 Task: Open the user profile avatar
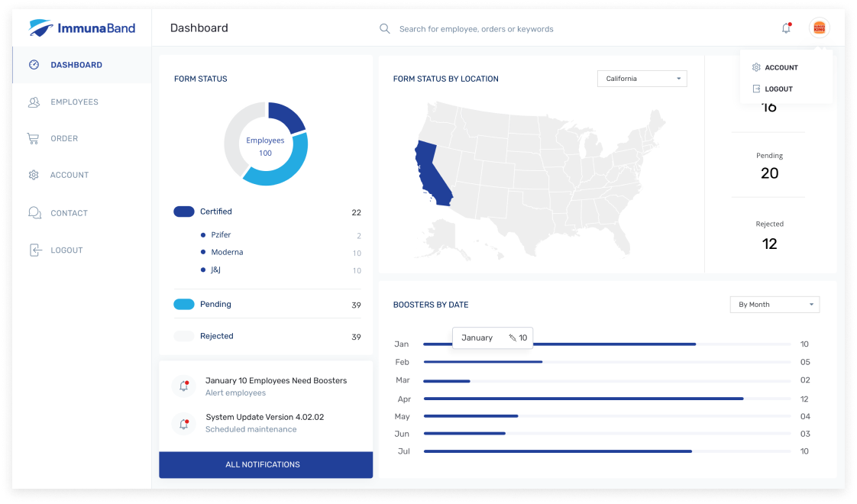pos(819,28)
